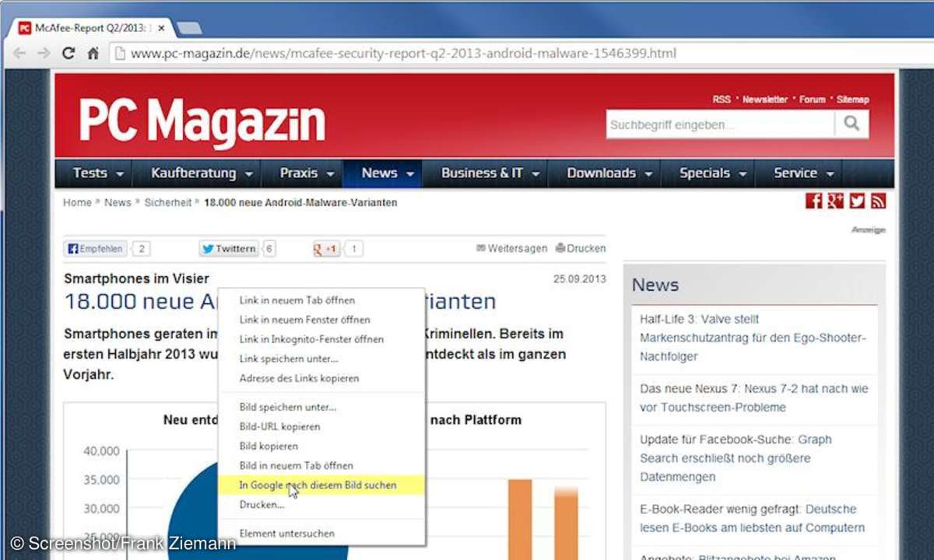Choose Link in Inkognito-Fenster öffnen

[x=321, y=339]
